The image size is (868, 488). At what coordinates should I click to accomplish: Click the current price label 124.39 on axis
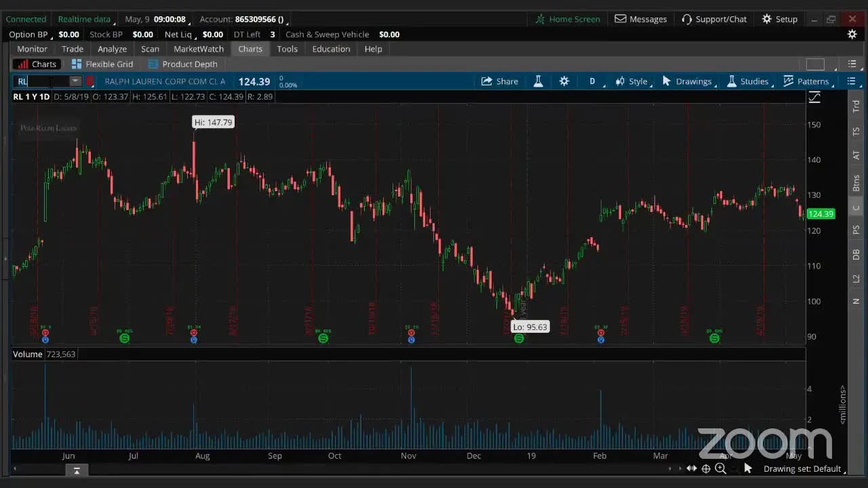coord(821,214)
